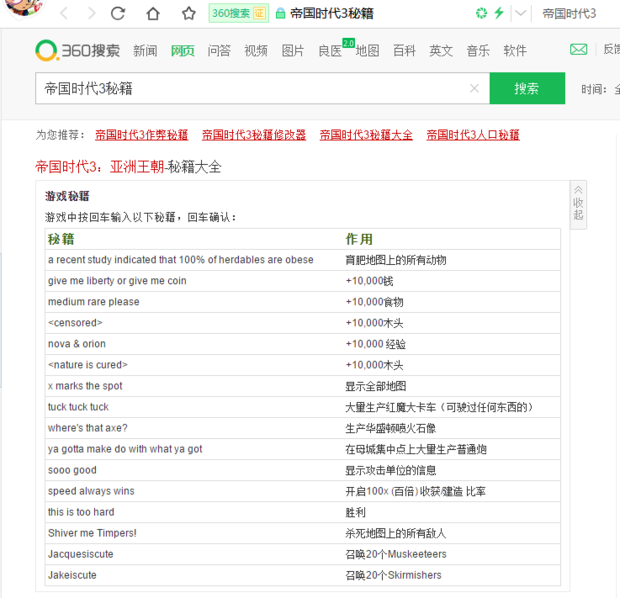Switch to 视频 search tab
Viewport: 620px width, 598px height.
256,51
